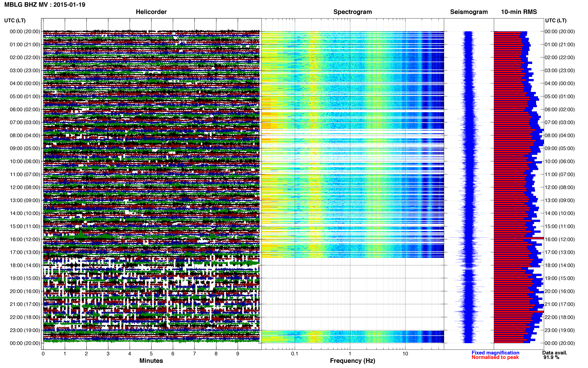Click the '3' tick on the Minutes axis
The width and height of the screenshot is (588, 368).
[x=108, y=354]
